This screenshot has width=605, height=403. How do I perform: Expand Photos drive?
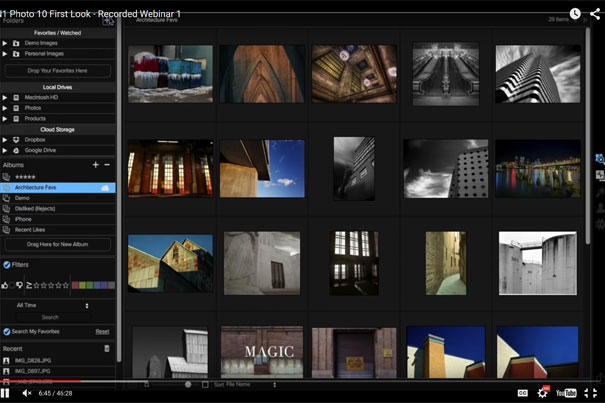[x=5, y=108]
